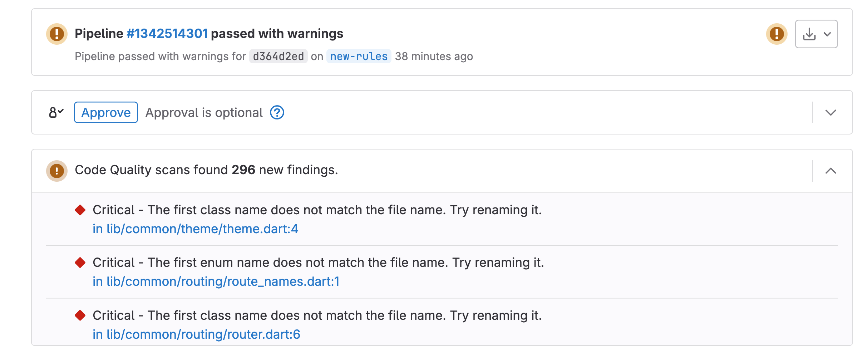This screenshot has width=868, height=357.
Task: Click commit hash d364d2ed
Action: point(278,57)
